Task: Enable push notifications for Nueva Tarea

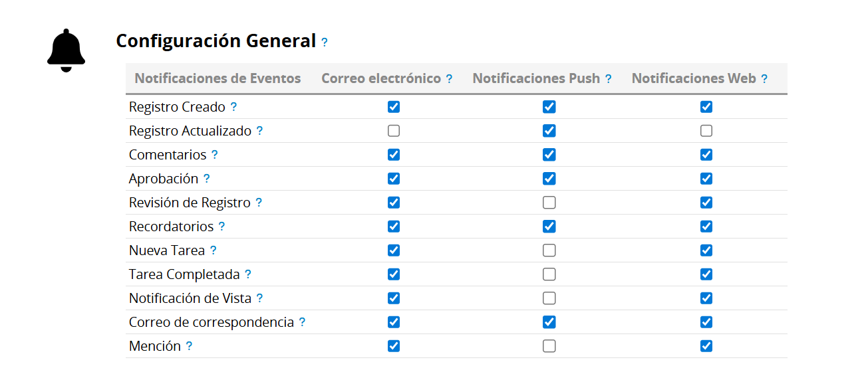Action: tap(549, 250)
